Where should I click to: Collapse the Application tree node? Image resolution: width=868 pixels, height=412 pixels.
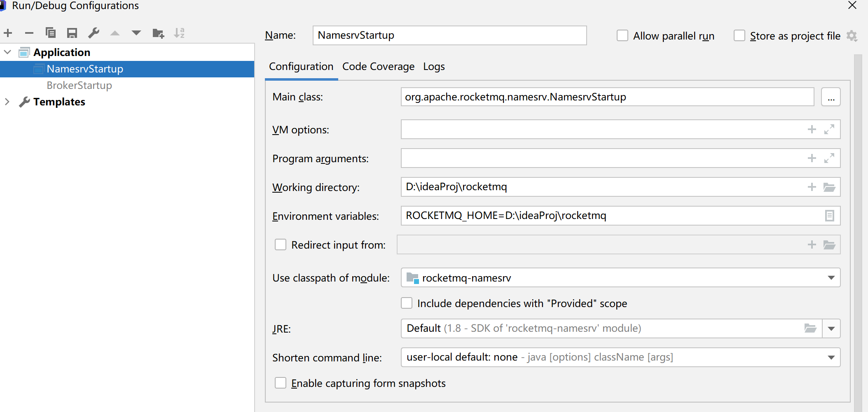point(7,52)
